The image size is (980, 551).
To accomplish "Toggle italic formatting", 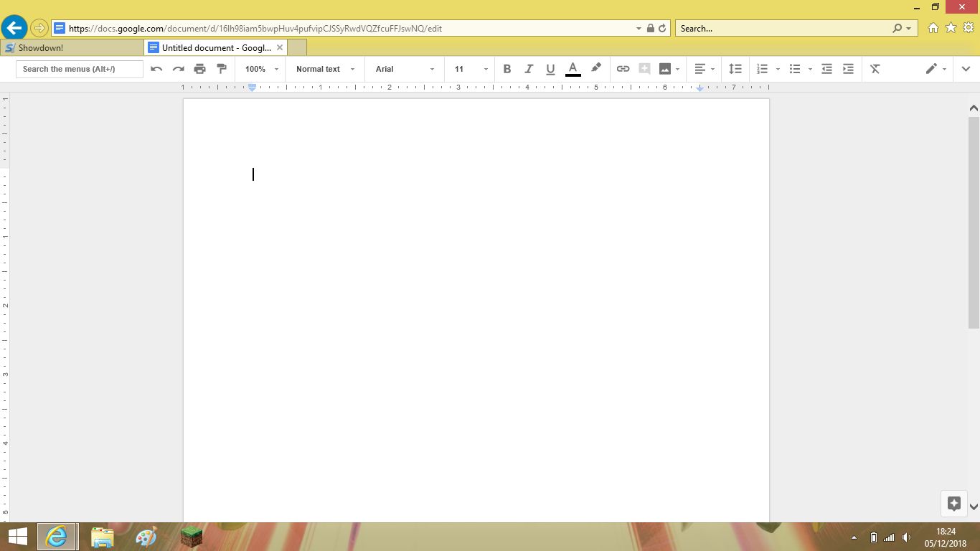I will tap(529, 69).
